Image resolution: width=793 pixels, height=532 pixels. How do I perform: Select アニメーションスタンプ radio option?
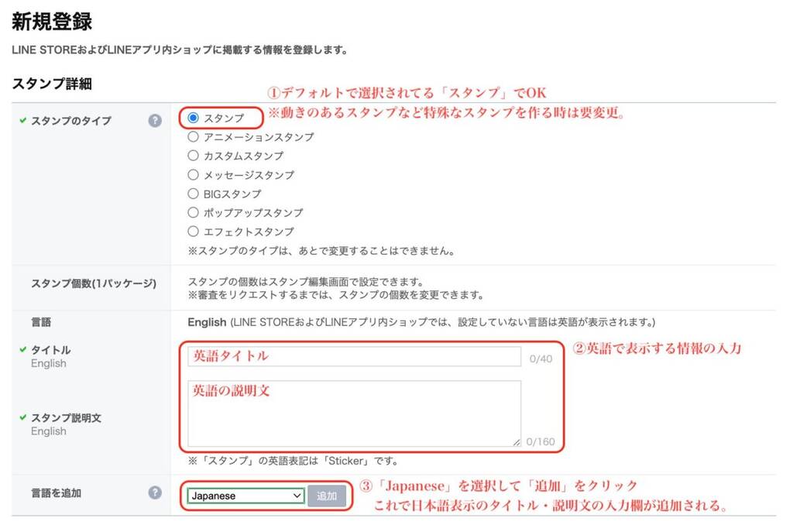[x=193, y=136]
